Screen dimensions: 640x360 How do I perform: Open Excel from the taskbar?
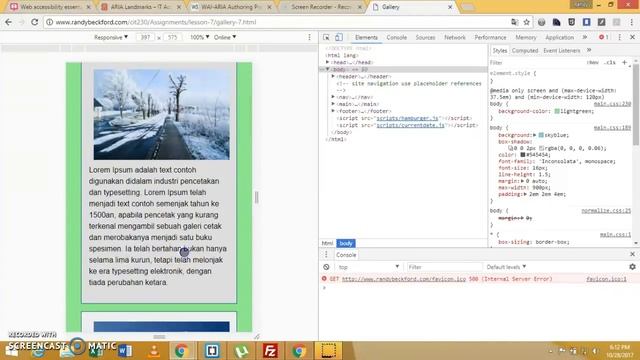96,351
